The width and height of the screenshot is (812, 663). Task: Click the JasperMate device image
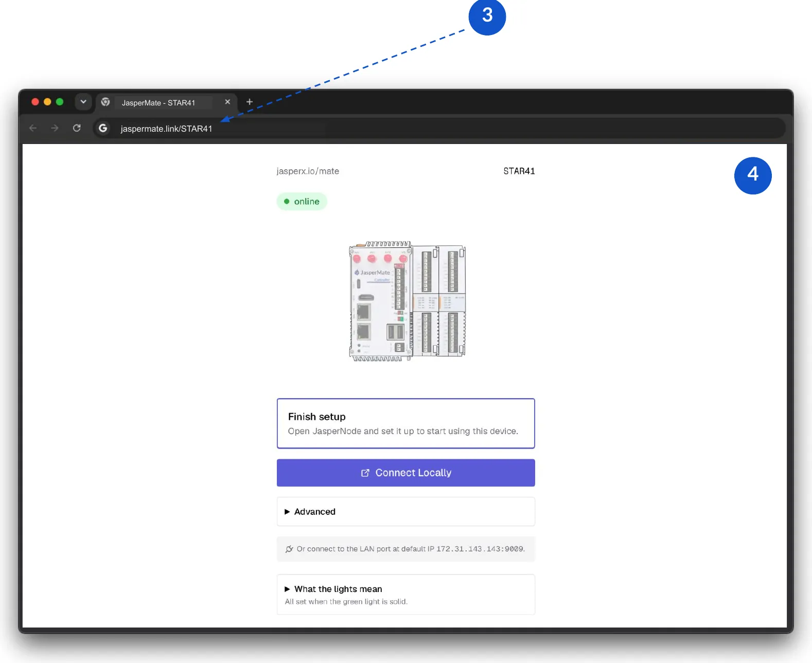coord(407,301)
